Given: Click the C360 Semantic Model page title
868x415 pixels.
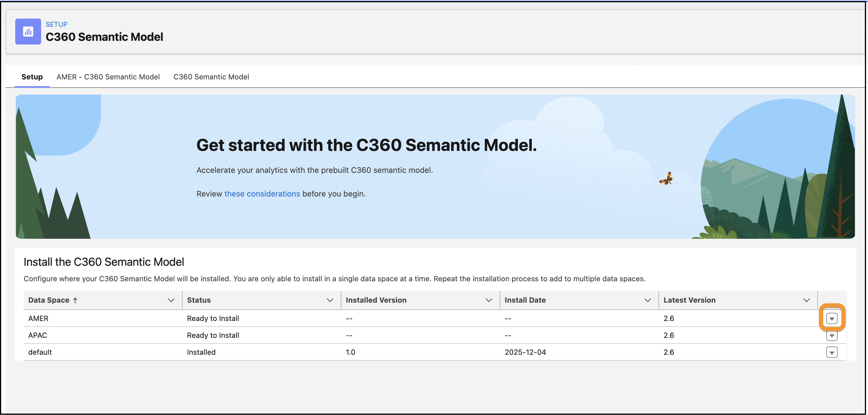Looking at the screenshot, I should pyautogui.click(x=104, y=37).
